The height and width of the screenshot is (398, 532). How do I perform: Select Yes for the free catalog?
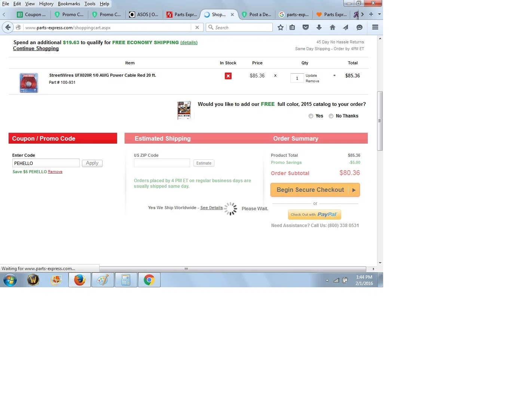[311, 116]
